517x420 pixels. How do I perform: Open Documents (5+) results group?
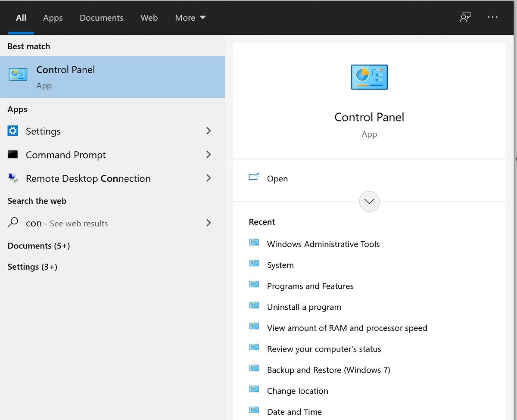[x=39, y=246]
